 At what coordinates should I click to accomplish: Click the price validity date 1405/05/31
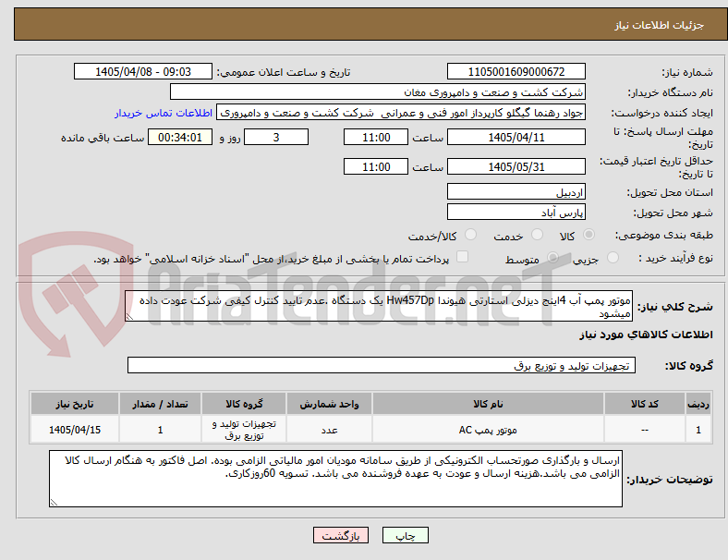tap(516, 166)
